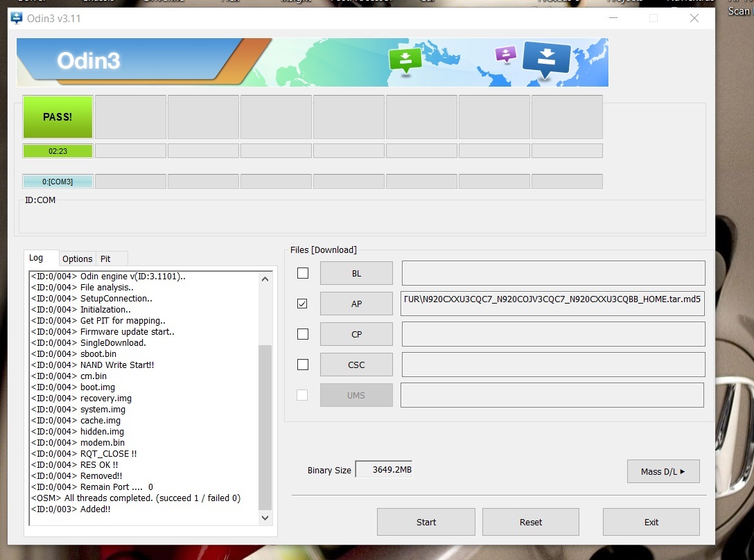Viewport: 754px width, 560px height.
Task: Click the CSC file path field
Action: tap(554, 365)
